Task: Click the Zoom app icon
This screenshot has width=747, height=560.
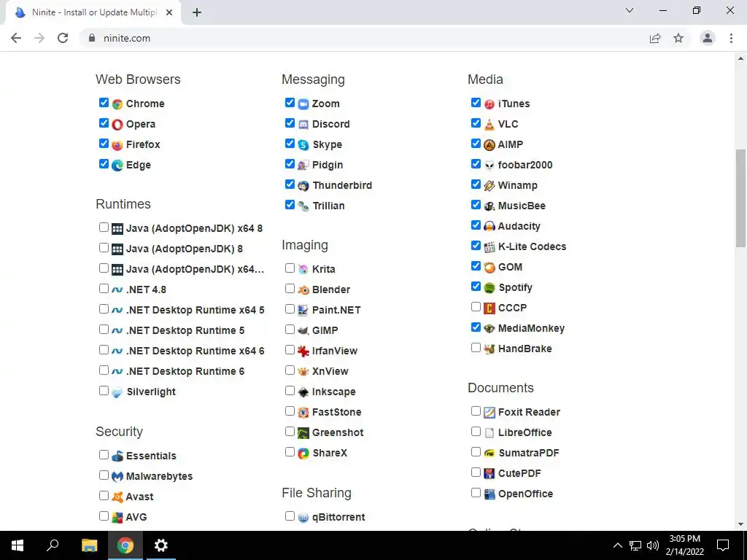Action: click(x=303, y=104)
